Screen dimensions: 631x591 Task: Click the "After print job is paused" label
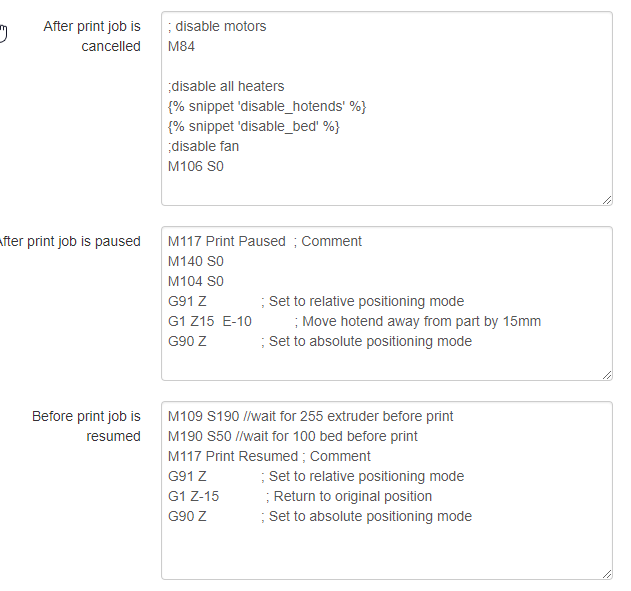[x=70, y=241]
